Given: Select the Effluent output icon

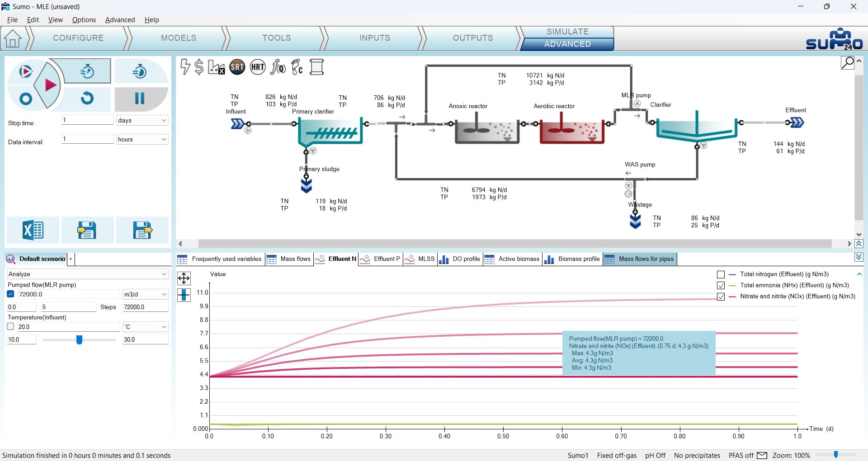Looking at the screenshot, I should coord(797,122).
